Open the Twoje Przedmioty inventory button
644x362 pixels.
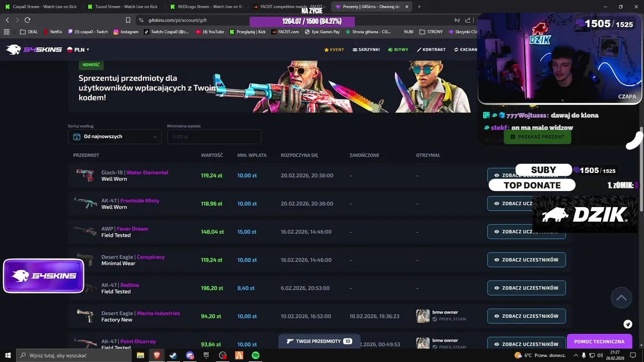(319, 341)
